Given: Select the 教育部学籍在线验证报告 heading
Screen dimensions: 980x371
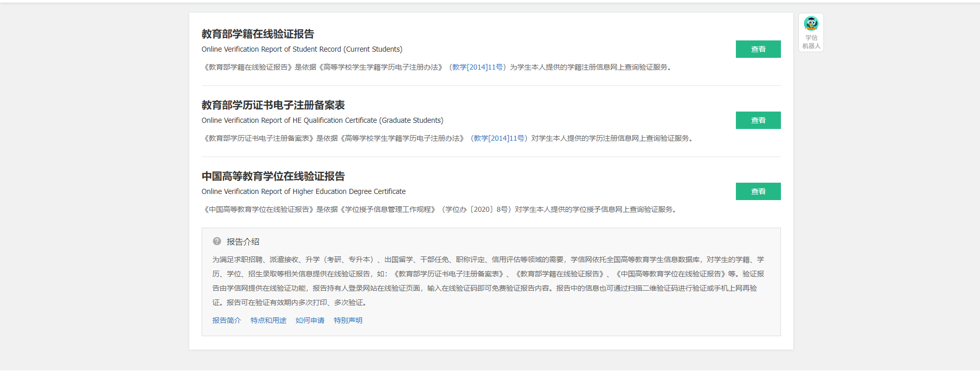Looking at the screenshot, I should pos(257,34).
